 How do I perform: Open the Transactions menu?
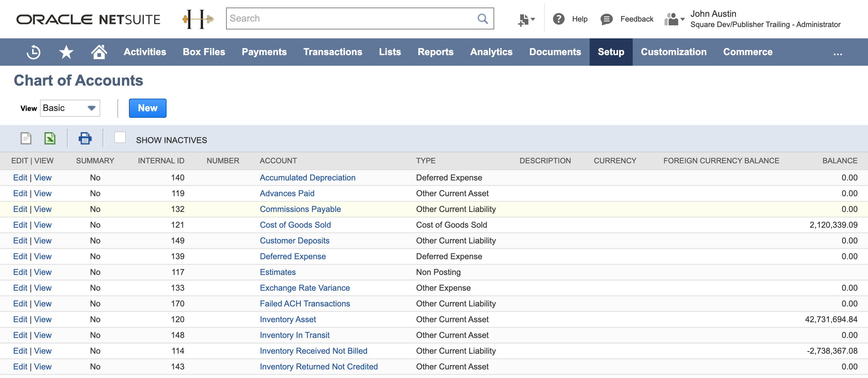point(332,52)
